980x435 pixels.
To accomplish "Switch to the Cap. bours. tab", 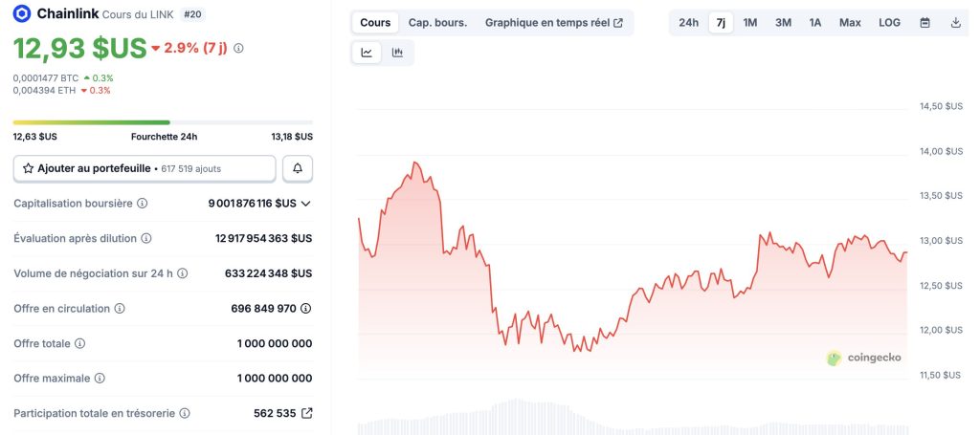I will tap(437, 22).
